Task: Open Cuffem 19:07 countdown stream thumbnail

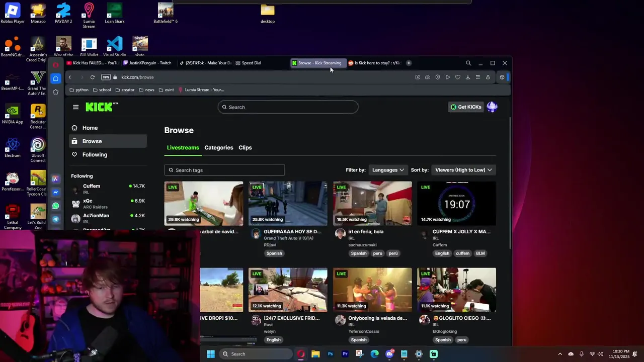Action: click(x=456, y=203)
